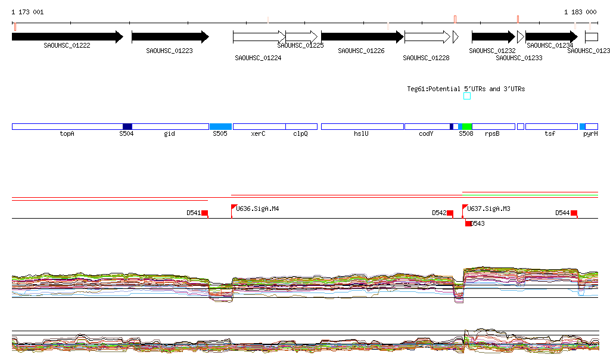610x364 pixels.
Task: Click the 'hslU' label under segment track
Action: tap(361, 134)
